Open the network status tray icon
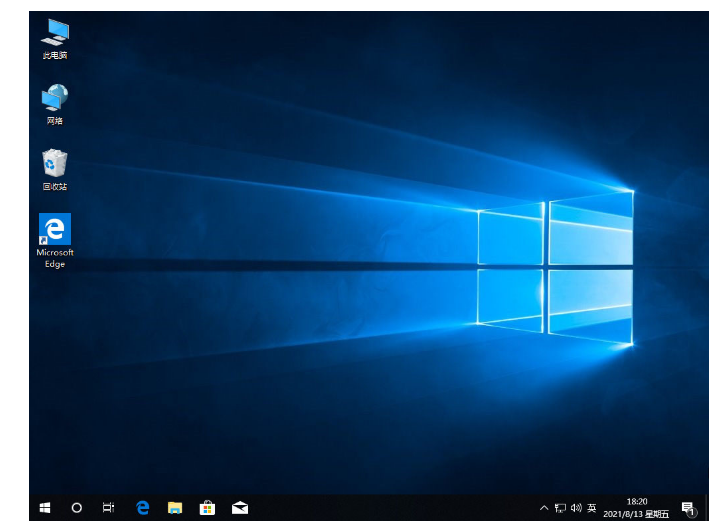722x530 pixels. (560, 508)
